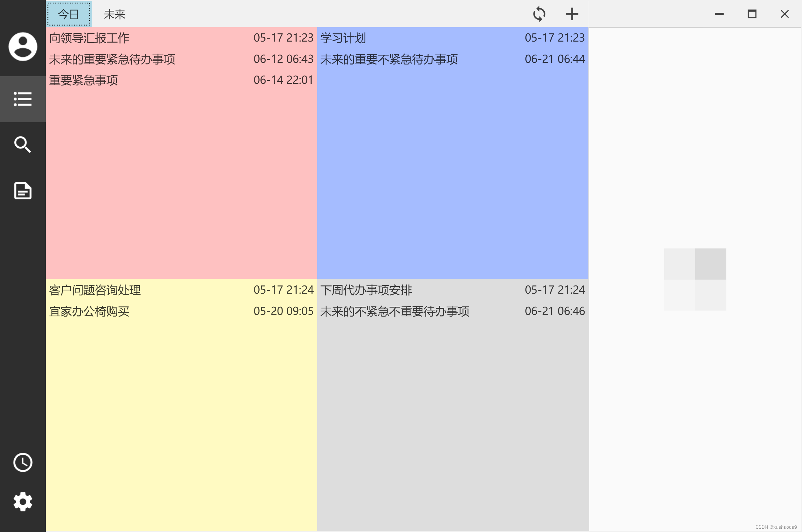Open the 宜家办公椅购买 task
Image resolution: width=802 pixels, height=532 pixels.
(89, 311)
